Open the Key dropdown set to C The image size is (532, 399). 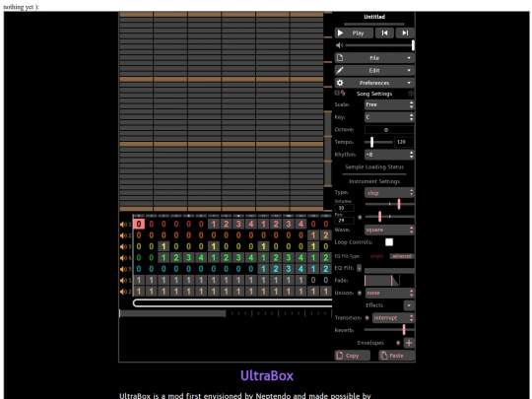(x=389, y=117)
